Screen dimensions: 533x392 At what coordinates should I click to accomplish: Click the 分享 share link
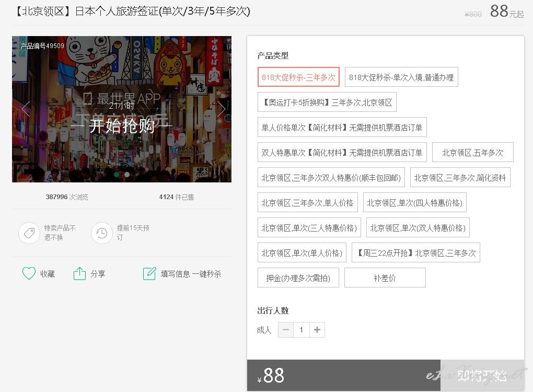[98, 274]
